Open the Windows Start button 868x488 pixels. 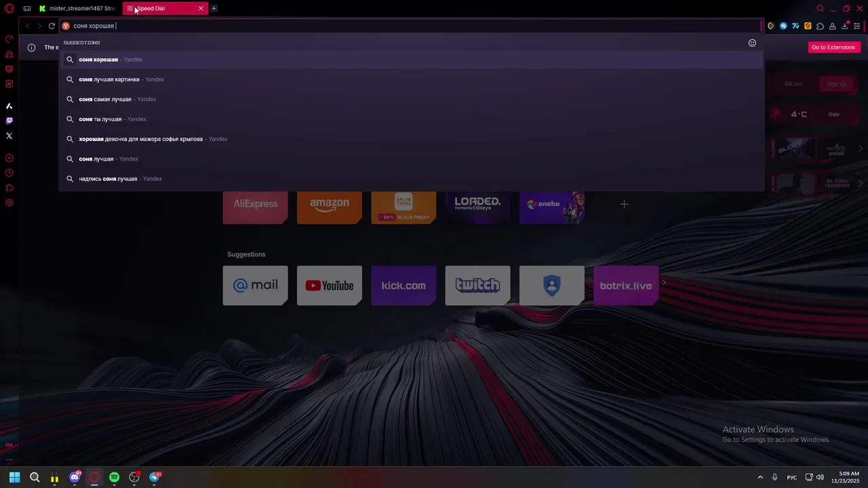[14, 477]
